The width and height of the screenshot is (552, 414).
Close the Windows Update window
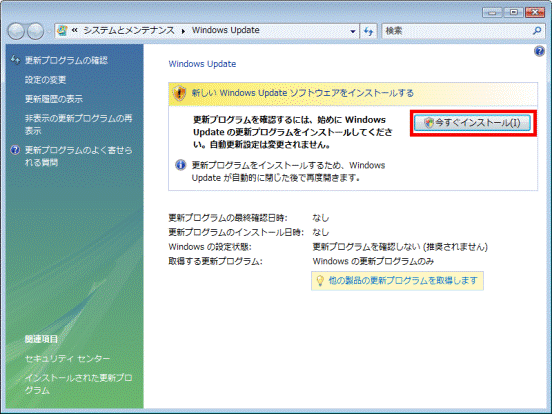(535, 12)
